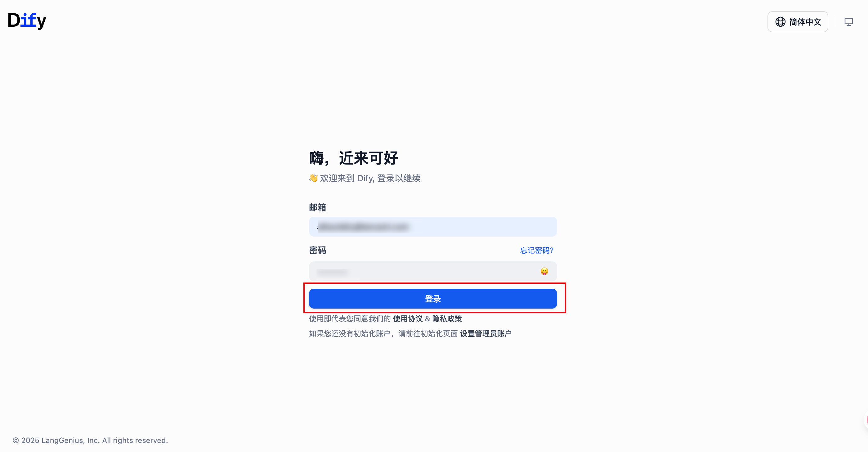
Task: Switch theme using the monitor icon
Action: (x=848, y=22)
